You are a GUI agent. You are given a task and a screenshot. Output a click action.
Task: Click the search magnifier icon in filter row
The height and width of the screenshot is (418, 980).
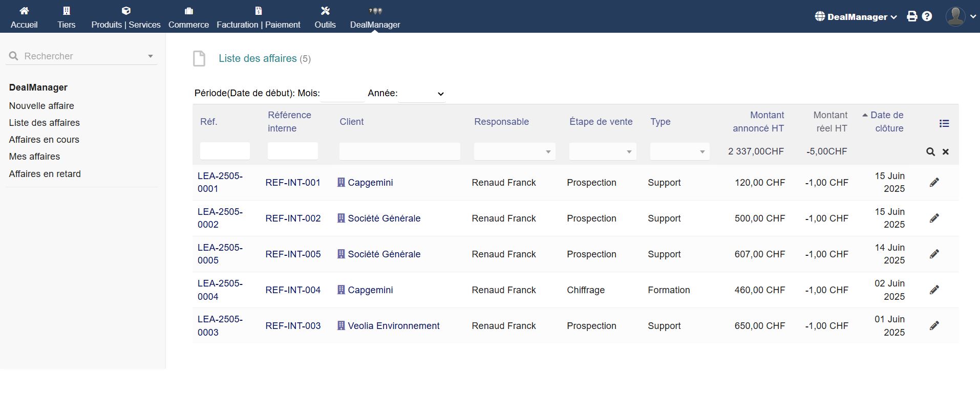coord(930,152)
